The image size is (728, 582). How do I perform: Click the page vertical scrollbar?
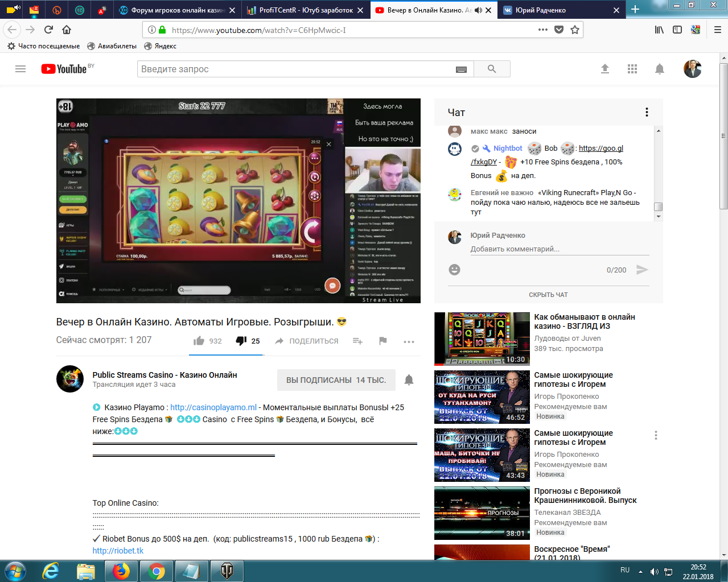tap(724, 136)
